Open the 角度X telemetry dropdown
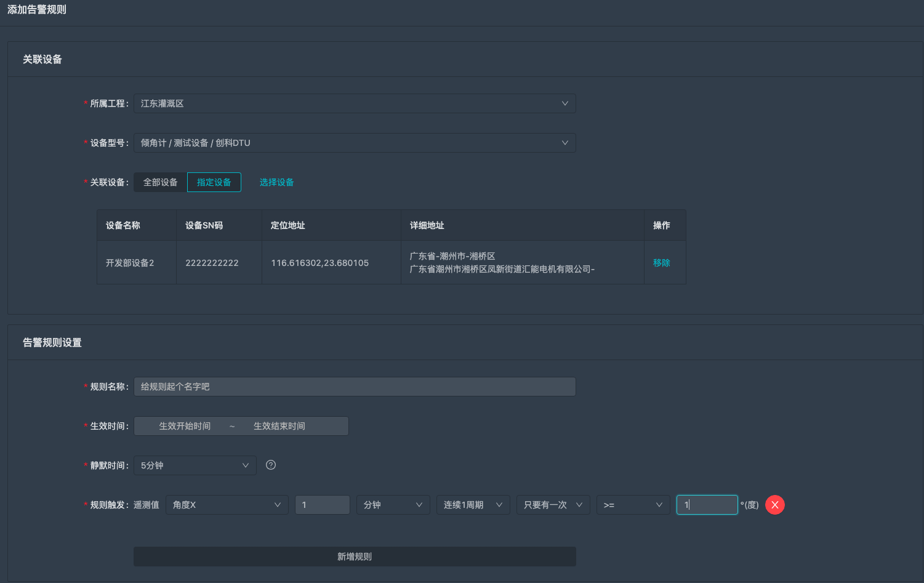 click(x=227, y=505)
